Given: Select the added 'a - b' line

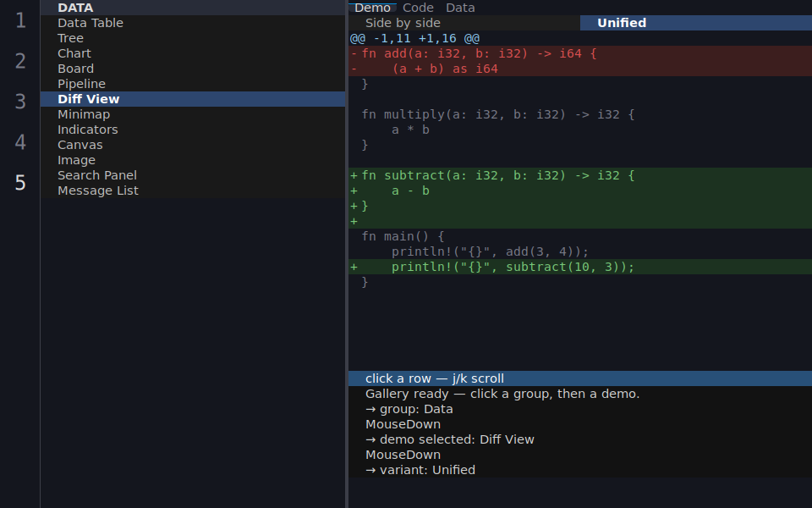Looking at the screenshot, I should [x=580, y=190].
